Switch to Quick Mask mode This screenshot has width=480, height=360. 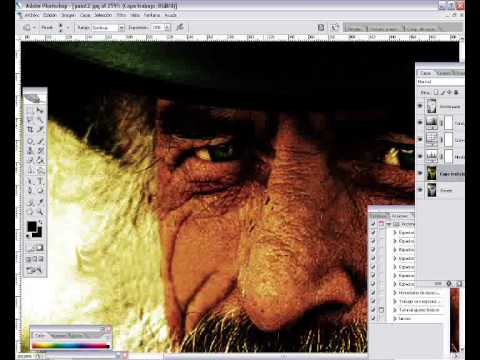(x=39, y=248)
